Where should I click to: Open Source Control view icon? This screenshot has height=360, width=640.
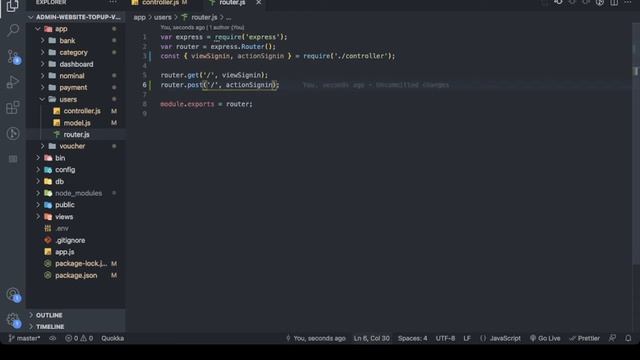click(13, 56)
